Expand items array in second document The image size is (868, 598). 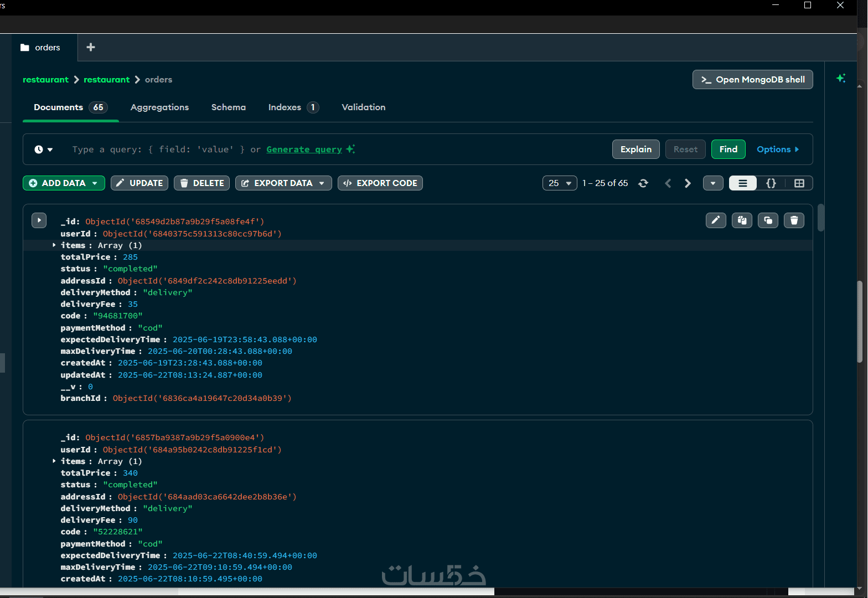54,461
